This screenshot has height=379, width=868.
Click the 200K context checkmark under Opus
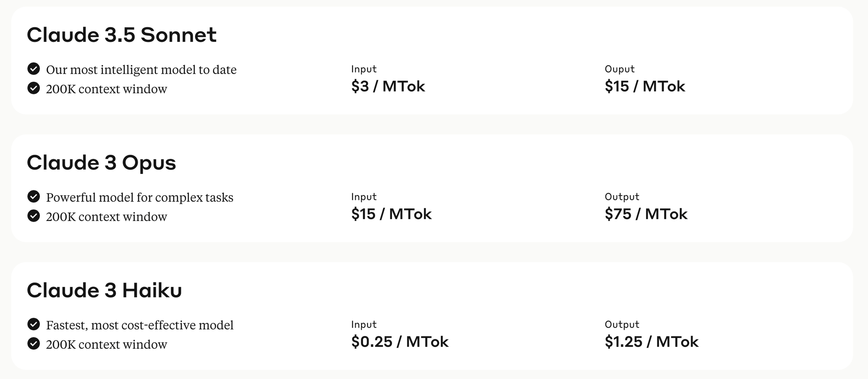point(34,216)
